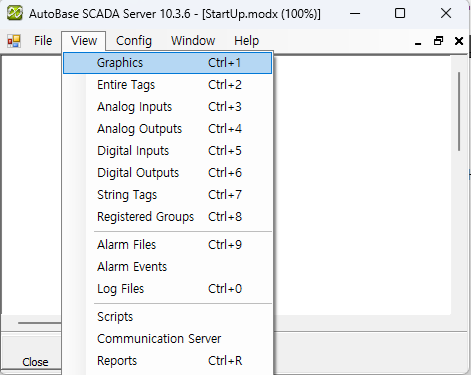Open the File menu
The height and width of the screenshot is (375, 471).
pyautogui.click(x=43, y=41)
